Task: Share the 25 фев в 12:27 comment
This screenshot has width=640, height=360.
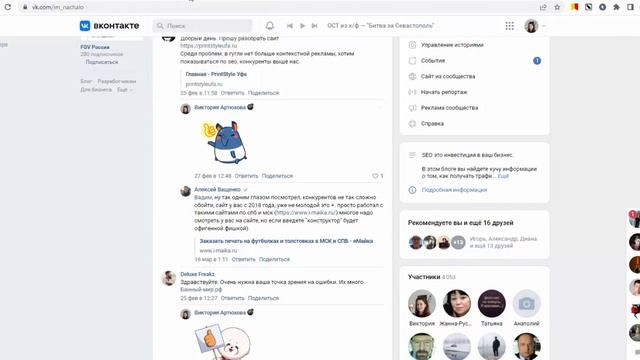Action: tap(263, 298)
